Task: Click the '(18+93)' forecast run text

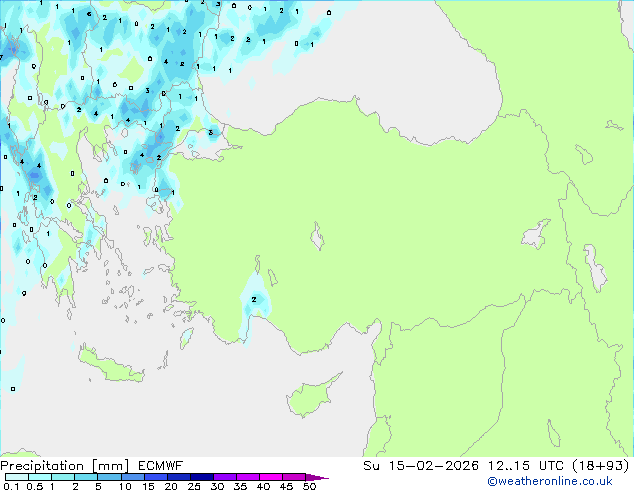Action: pos(601,466)
